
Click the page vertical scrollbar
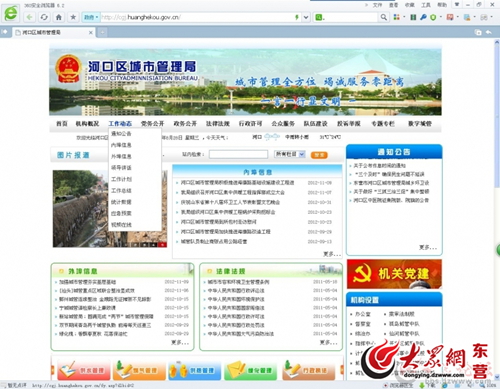pyautogui.click(x=497, y=113)
